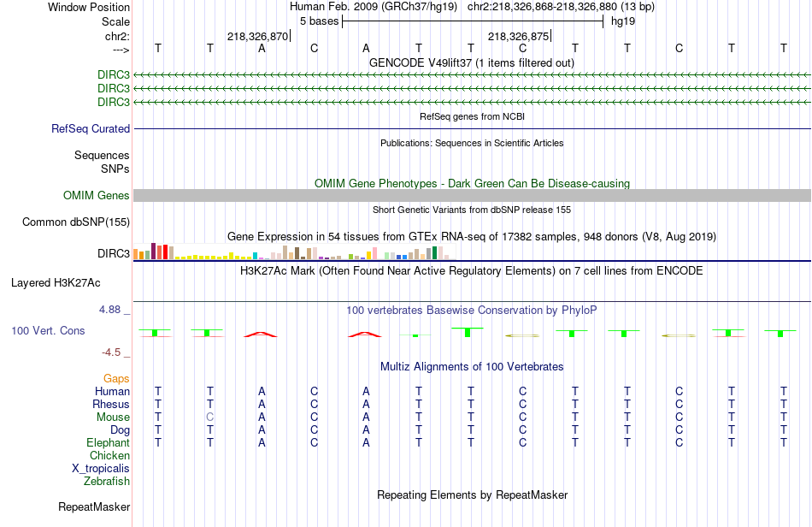
Task: Select the X_tropicalis alignment row label
Action: 101,469
